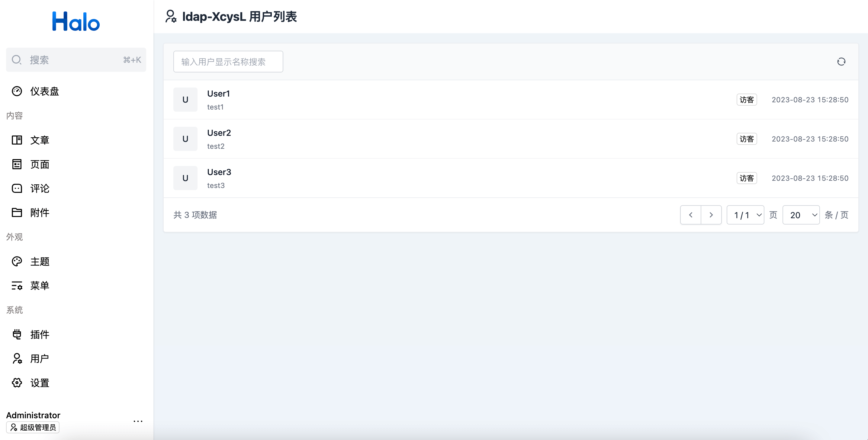Click the Plugins plug icon
Screen dimensions: 868x440
[17, 334]
